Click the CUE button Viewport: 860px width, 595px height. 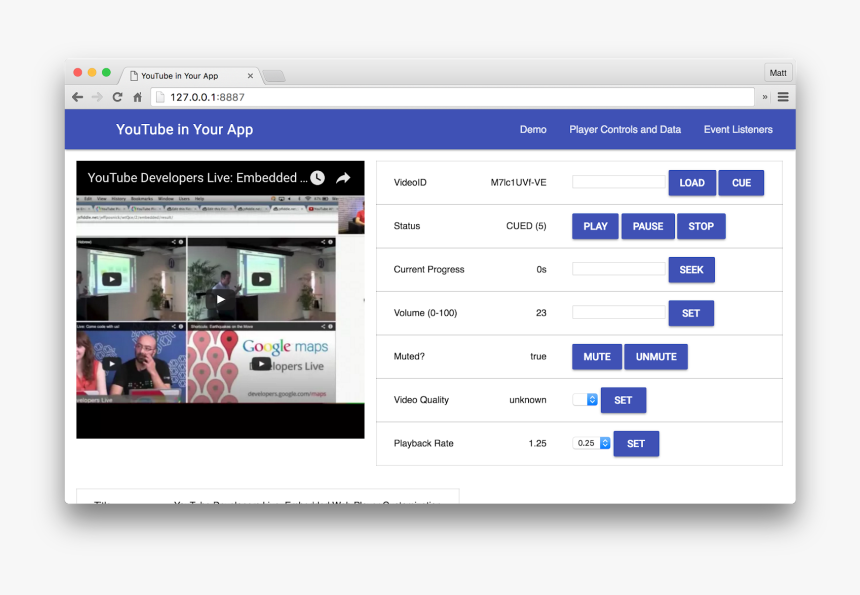coord(741,183)
